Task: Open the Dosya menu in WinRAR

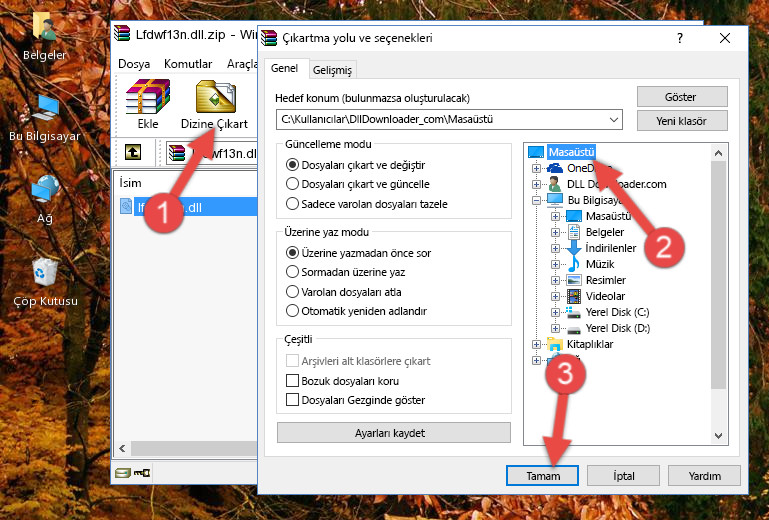Action: [134, 64]
